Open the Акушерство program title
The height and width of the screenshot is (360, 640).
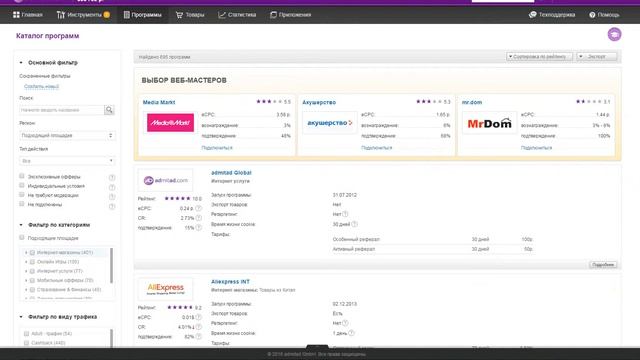(319, 102)
